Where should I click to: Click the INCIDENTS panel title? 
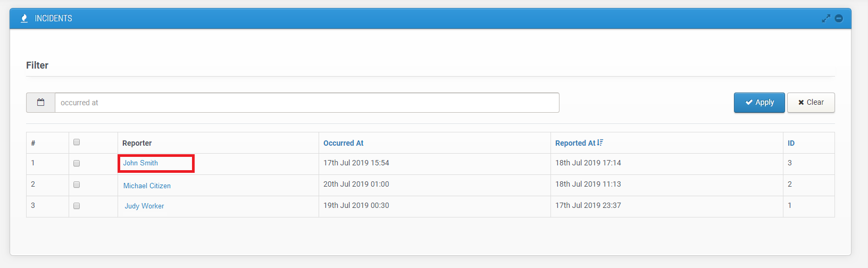(53, 19)
